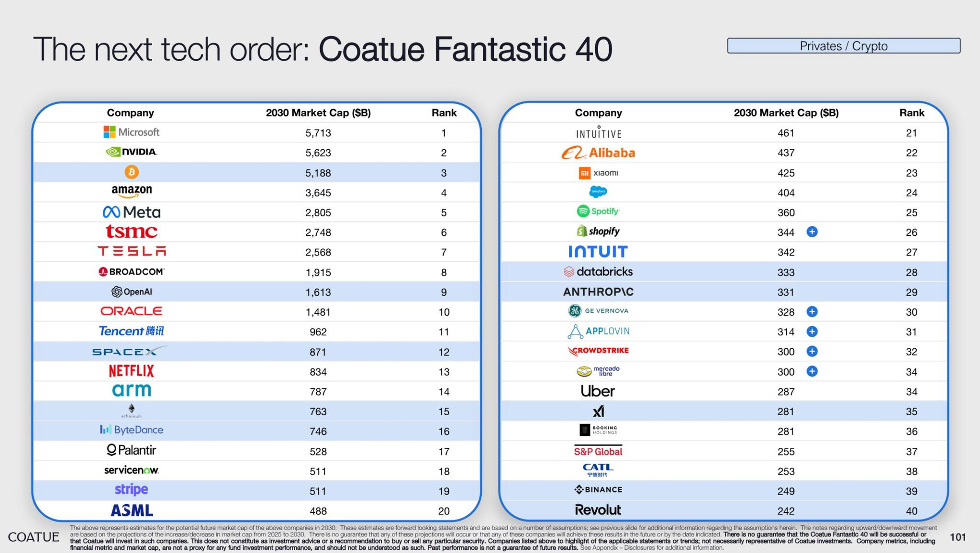Click the Tesla logo in rank 7
The image size is (980, 553).
click(132, 252)
